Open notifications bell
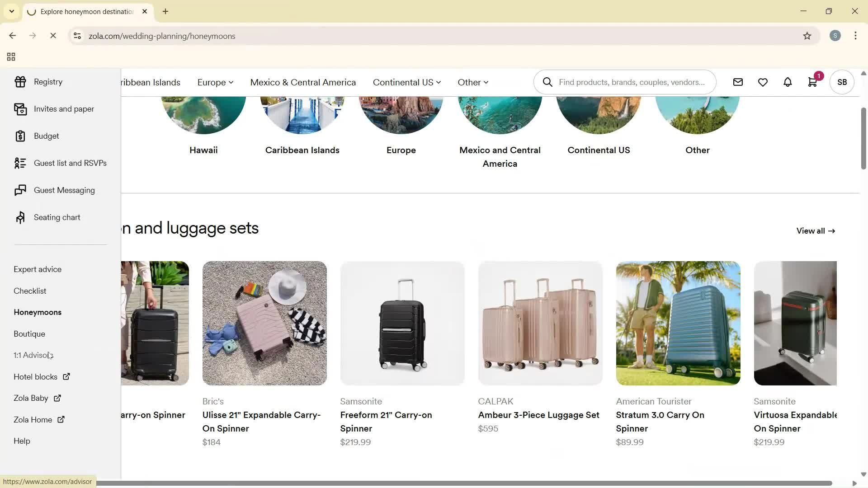This screenshot has height=488, width=868. tap(788, 82)
